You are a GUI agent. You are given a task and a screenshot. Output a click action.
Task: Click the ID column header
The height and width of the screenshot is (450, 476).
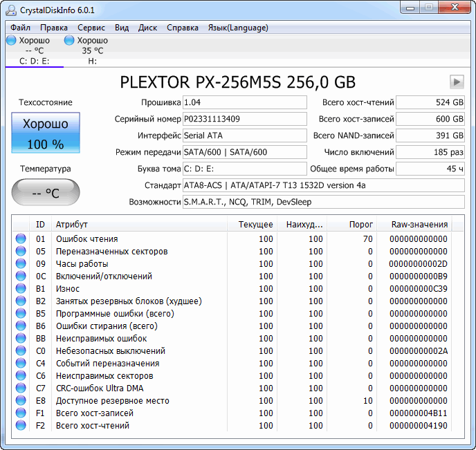40,225
